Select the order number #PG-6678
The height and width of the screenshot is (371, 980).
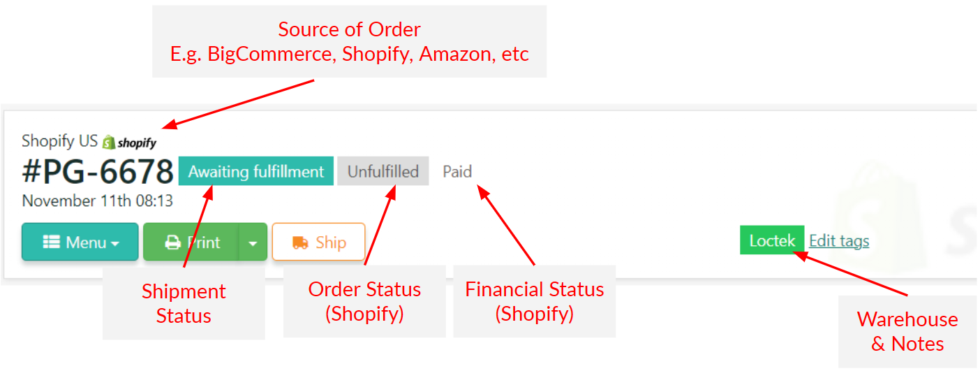[98, 172]
